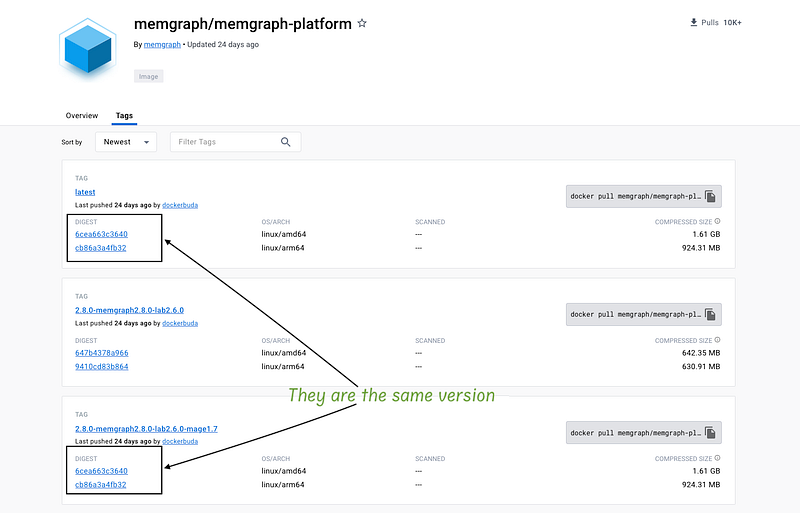The width and height of the screenshot is (800, 513).
Task: Click compressed size info icon in mage1.7 card
Action: point(717,458)
